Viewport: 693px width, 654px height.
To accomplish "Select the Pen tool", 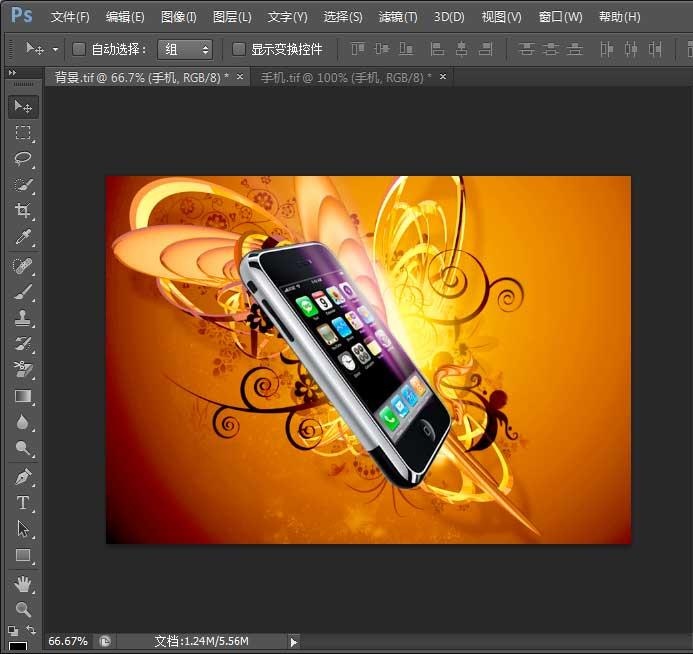I will tap(23, 477).
